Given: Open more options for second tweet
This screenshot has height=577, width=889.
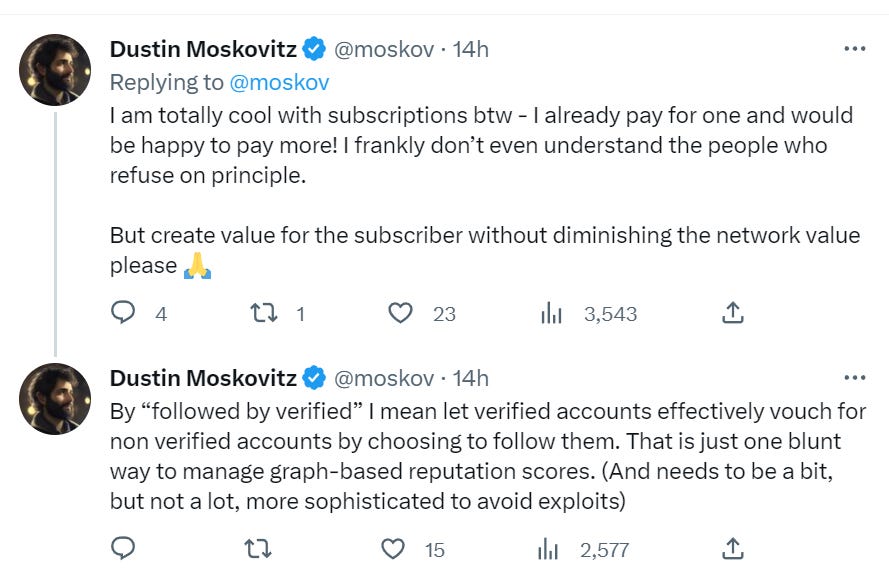Looking at the screenshot, I should (x=854, y=378).
